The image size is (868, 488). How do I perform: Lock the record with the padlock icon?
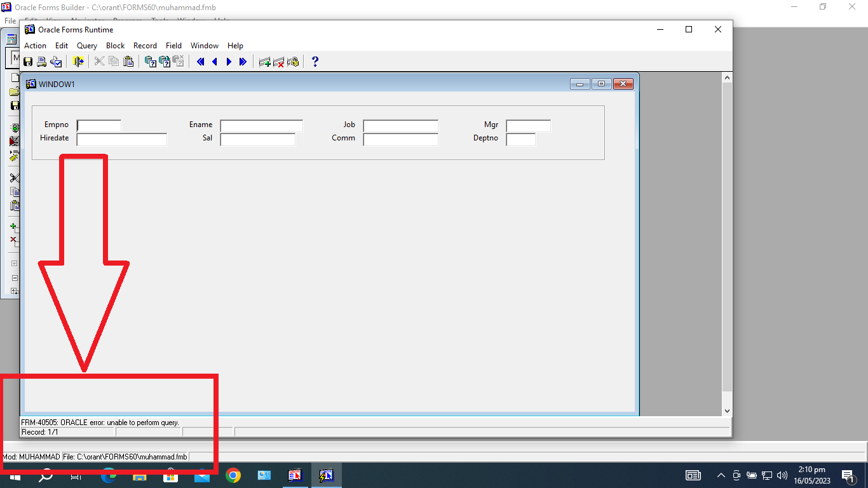[293, 62]
